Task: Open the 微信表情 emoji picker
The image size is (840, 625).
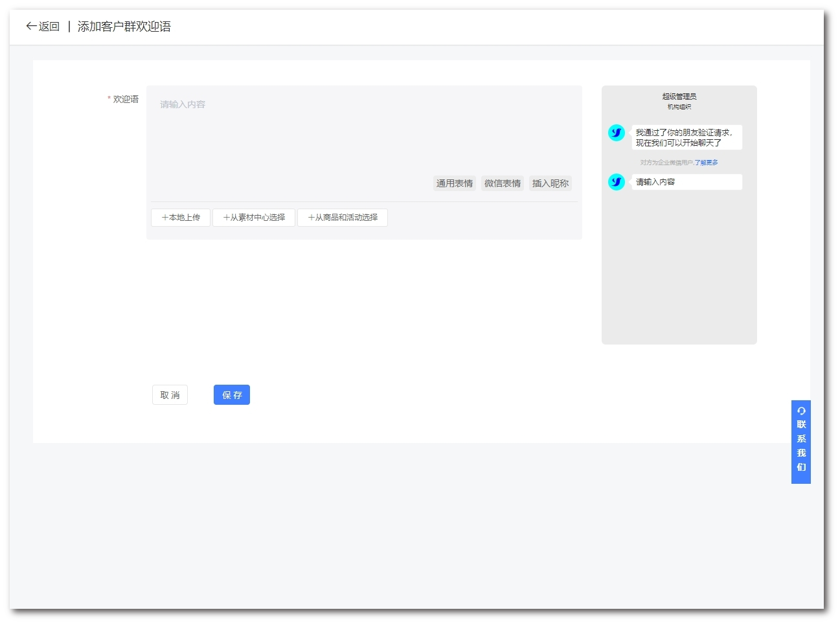Action: (502, 183)
